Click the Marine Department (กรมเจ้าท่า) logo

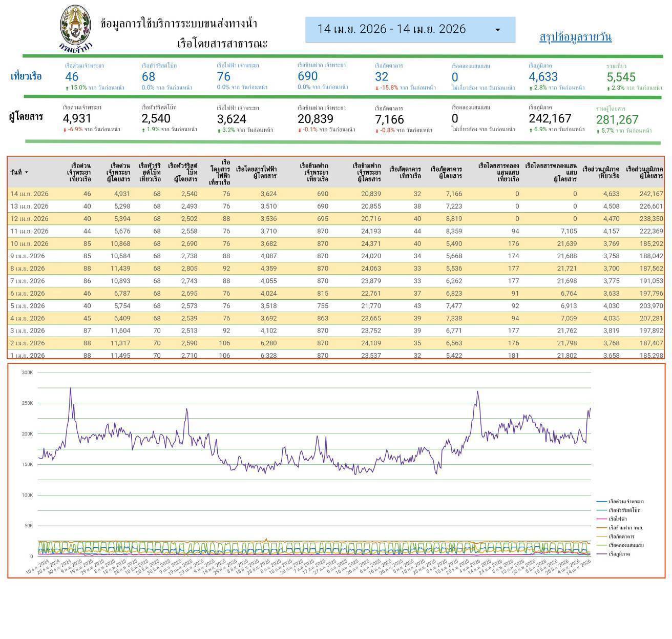(x=75, y=29)
